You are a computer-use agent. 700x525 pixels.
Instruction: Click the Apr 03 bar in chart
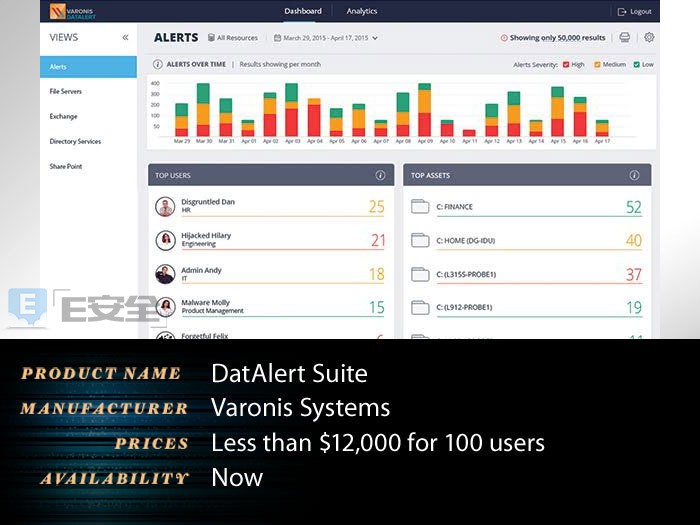tap(291, 110)
